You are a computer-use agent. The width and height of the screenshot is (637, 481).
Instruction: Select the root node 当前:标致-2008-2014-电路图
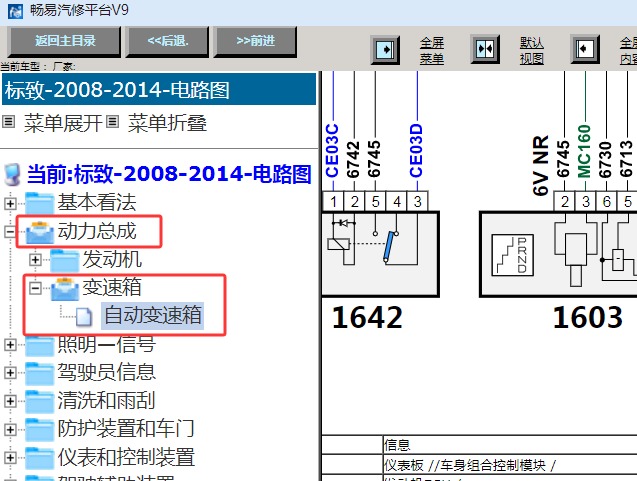(169, 174)
